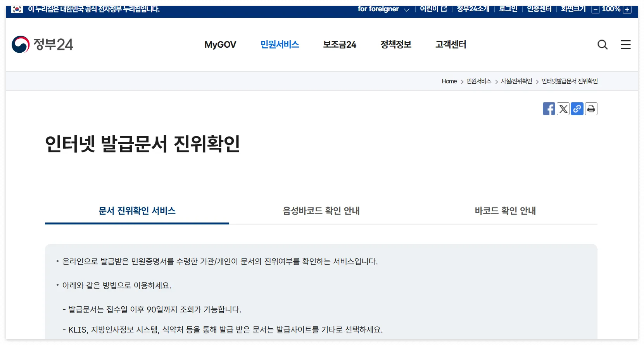Copy page link with chain icon

pos(577,109)
